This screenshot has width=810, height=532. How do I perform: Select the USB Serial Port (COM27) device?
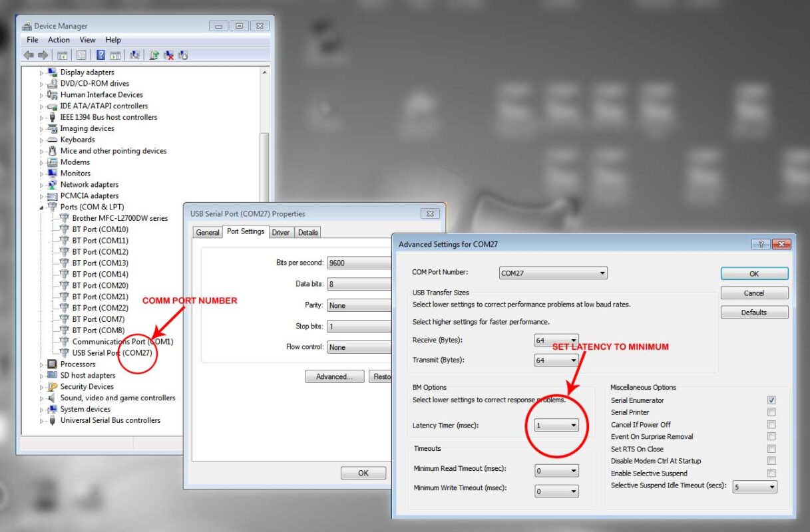[x=113, y=352]
